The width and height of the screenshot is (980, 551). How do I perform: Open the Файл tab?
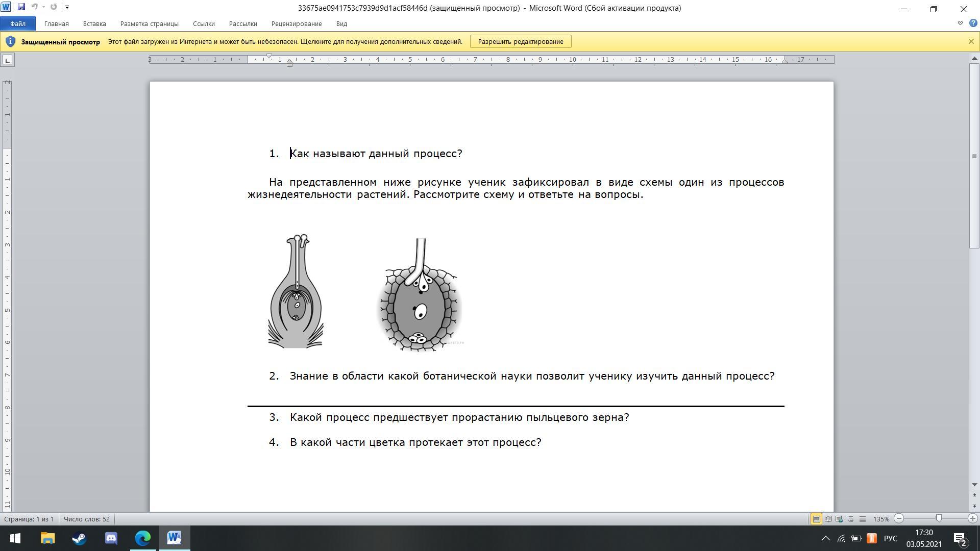point(17,23)
